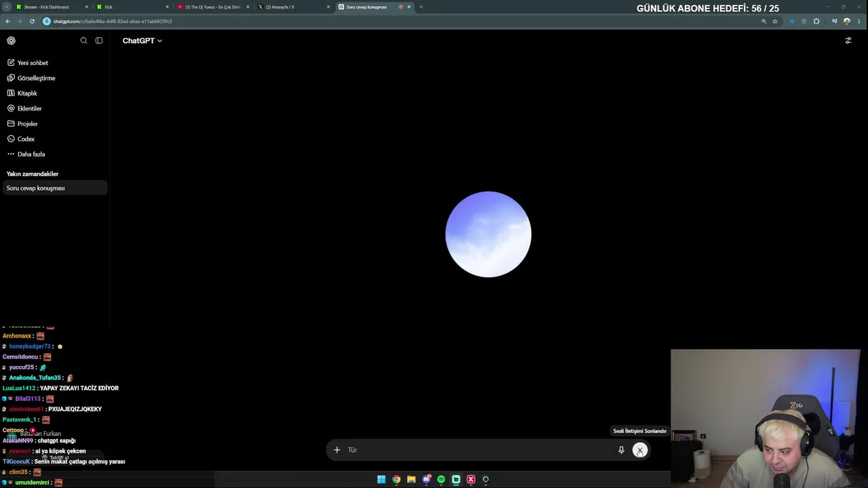Screen dimensions: 868x488
Task: Click the animated voice orb
Action: tap(488, 235)
